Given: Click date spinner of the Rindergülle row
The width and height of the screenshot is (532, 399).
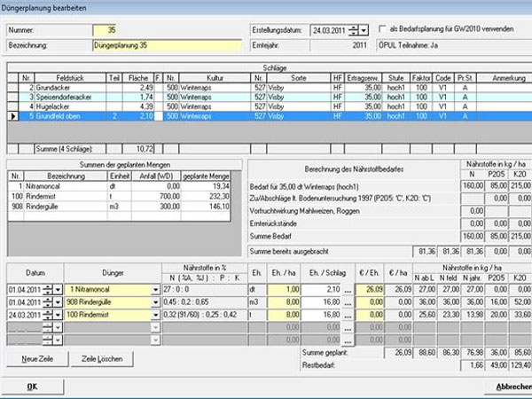Looking at the screenshot, I should (48, 302).
